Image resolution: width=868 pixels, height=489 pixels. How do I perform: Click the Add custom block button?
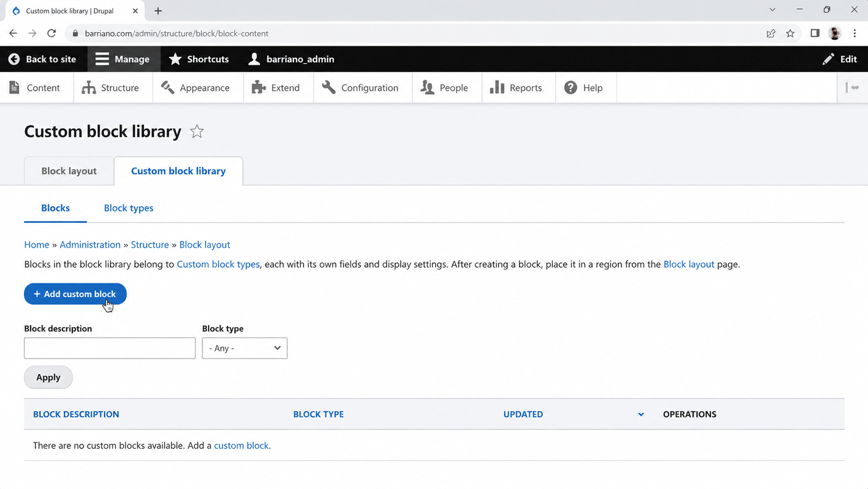coord(75,294)
